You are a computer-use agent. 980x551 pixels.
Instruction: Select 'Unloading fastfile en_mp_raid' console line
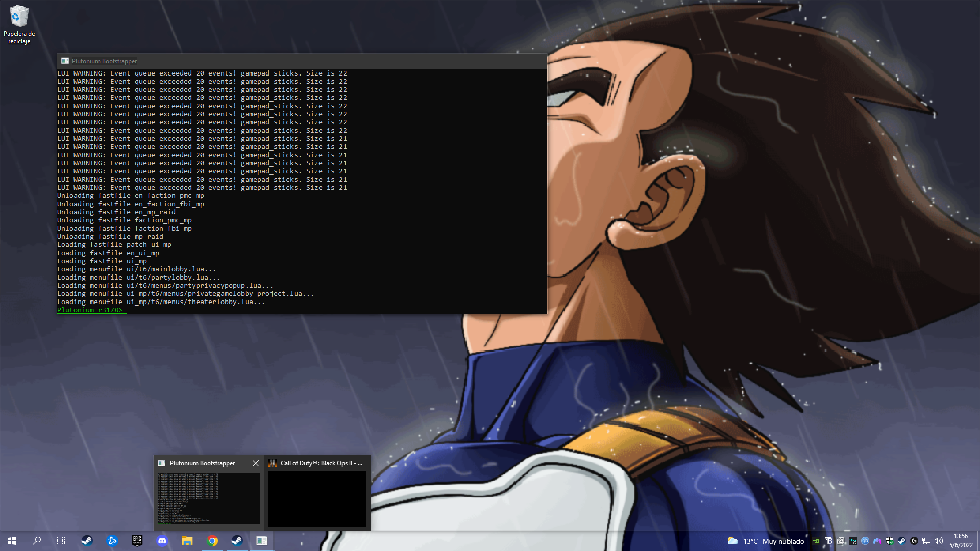coord(116,212)
